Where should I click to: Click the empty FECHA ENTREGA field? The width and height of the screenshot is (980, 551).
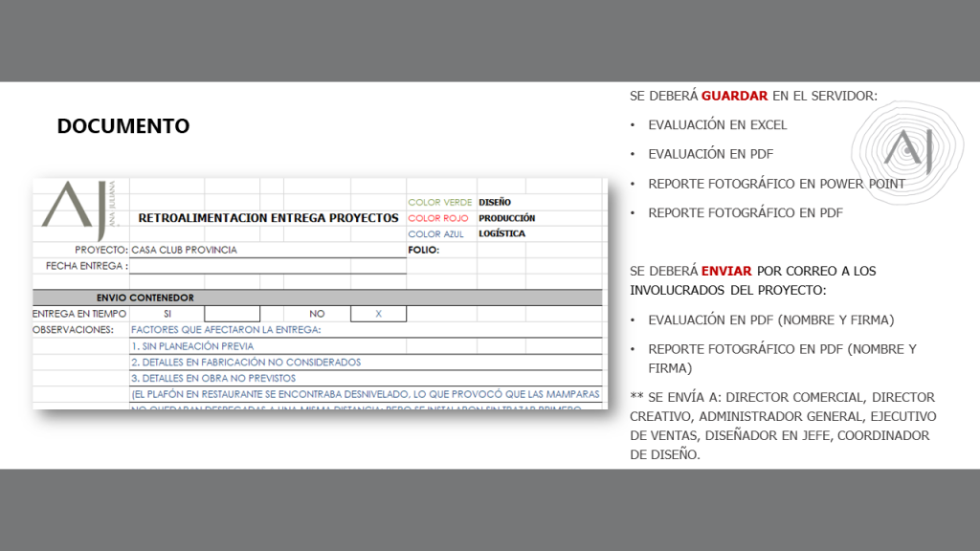(x=268, y=266)
